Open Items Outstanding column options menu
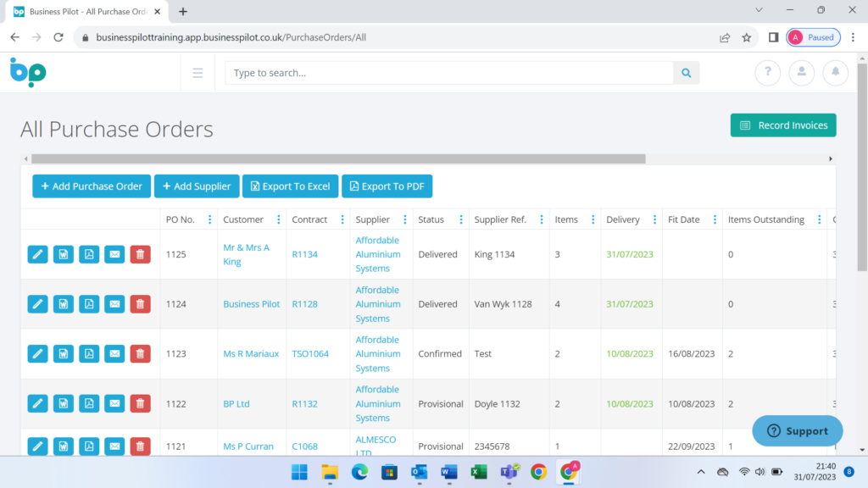Viewport: 868px width, 488px height. 820,219
